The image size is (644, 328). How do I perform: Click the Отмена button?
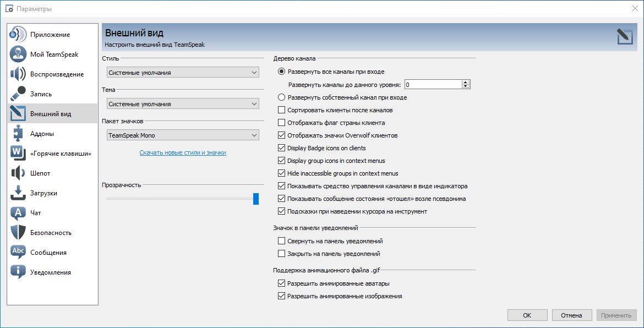[572, 315]
